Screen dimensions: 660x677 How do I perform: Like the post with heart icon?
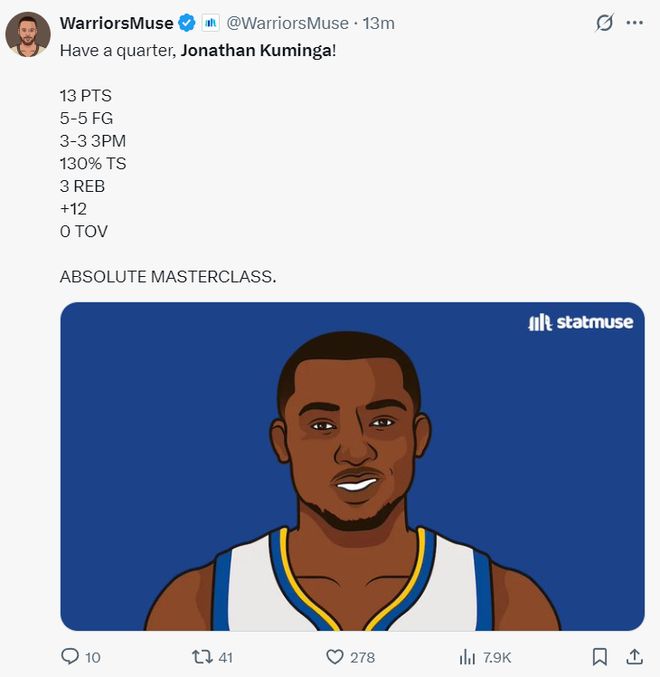[x=336, y=657]
